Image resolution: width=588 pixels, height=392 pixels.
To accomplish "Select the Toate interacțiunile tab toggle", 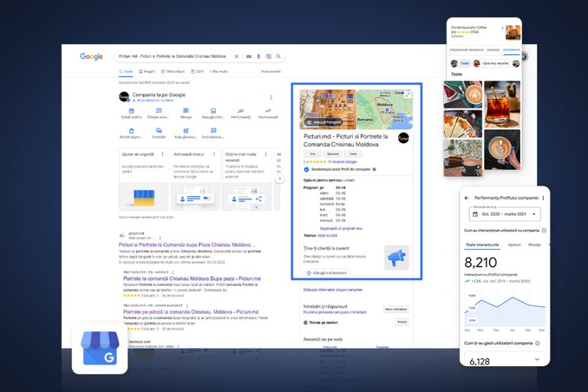I will [x=483, y=244].
